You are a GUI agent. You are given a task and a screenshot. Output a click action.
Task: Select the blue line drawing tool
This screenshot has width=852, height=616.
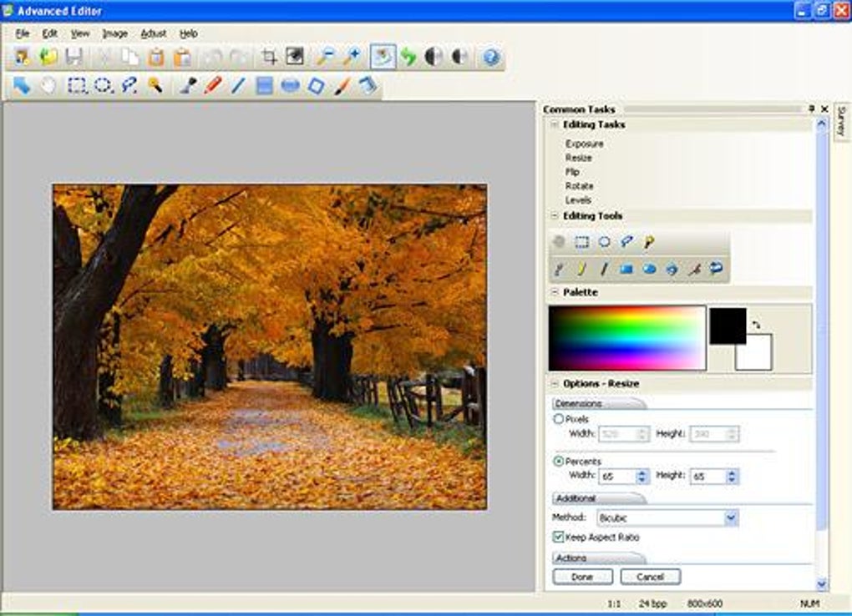[238, 85]
